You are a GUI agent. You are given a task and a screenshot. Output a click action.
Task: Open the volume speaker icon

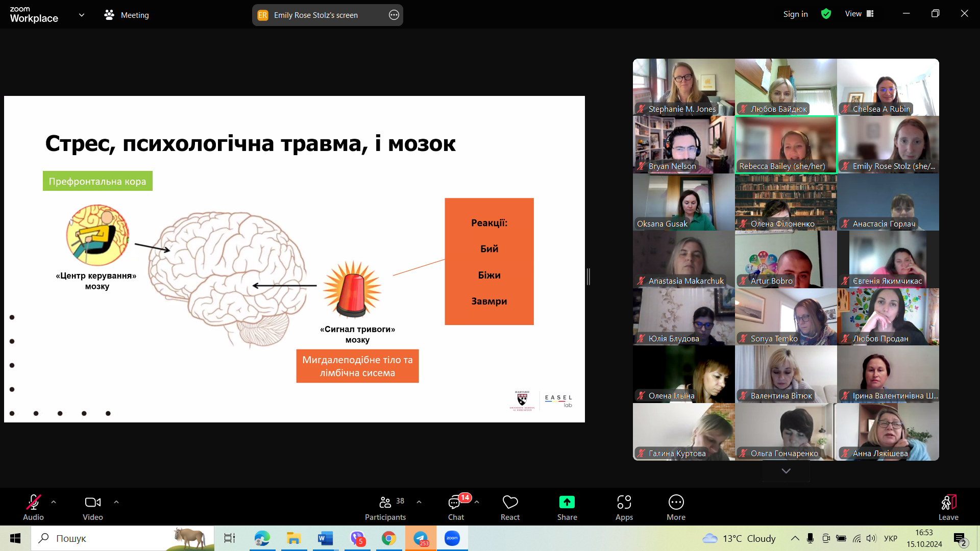click(871, 538)
